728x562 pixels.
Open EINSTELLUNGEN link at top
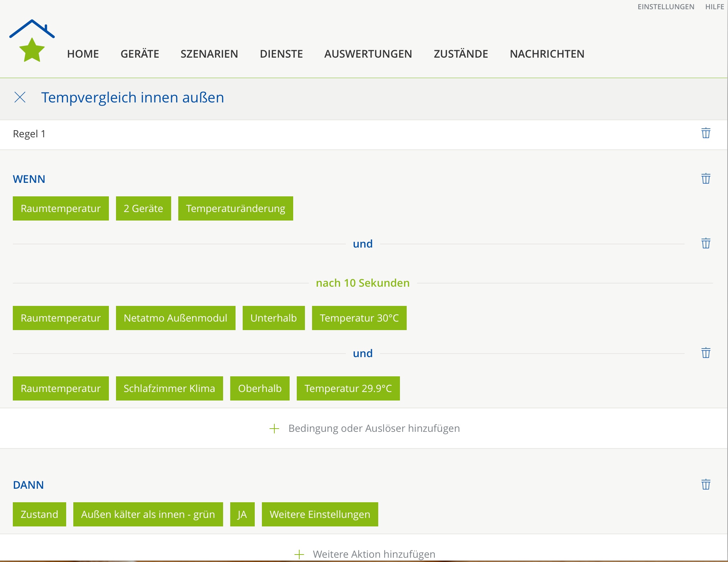click(665, 7)
